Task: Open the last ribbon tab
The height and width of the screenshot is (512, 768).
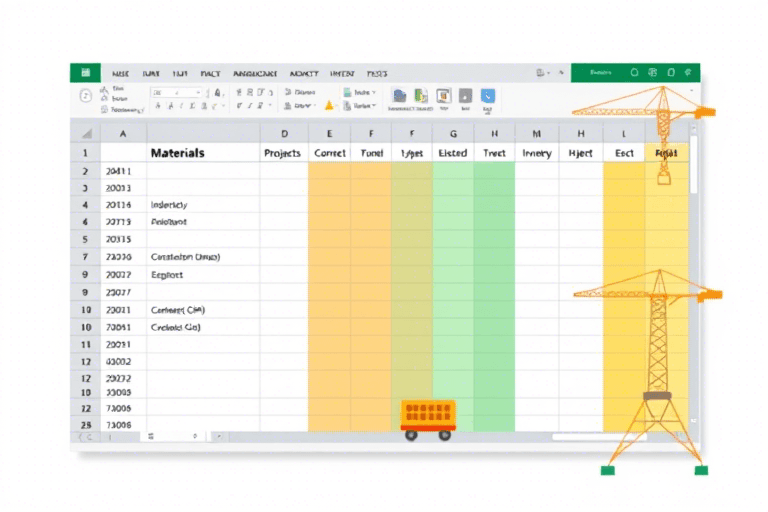Action: [x=377, y=73]
